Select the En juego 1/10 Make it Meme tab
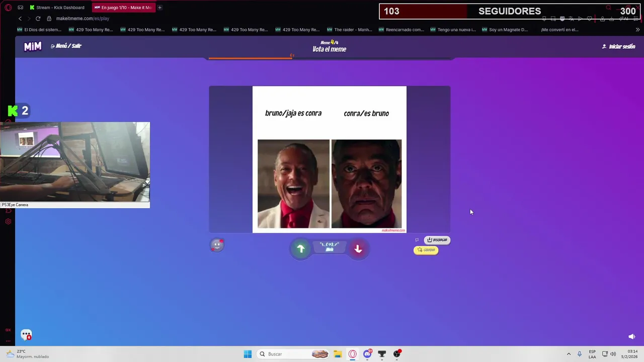Viewport: 644px width, 362px height. click(x=123, y=8)
